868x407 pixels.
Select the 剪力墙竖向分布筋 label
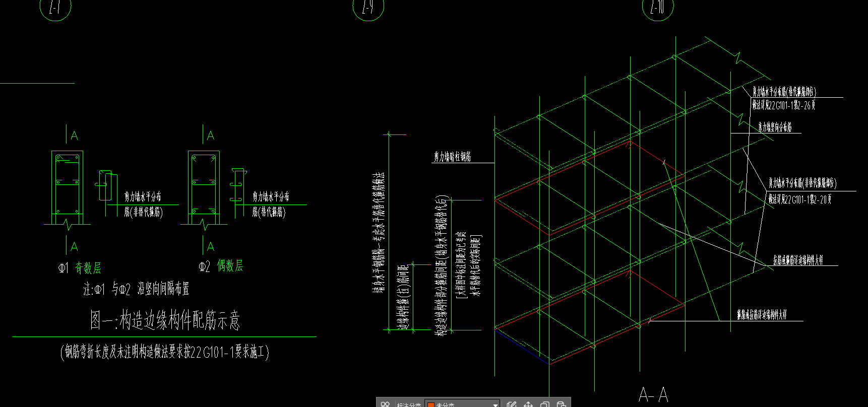[x=775, y=127]
